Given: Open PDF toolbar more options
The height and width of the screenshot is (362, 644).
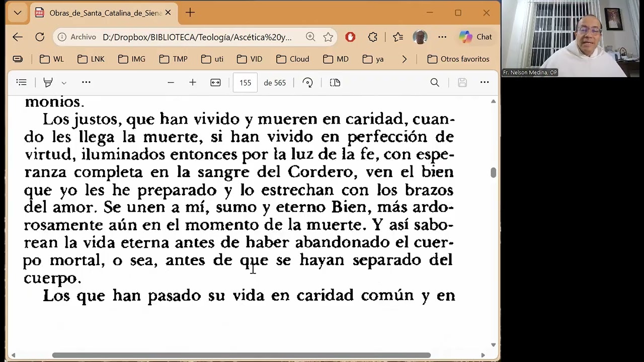Looking at the screenshot, I should [485, 82].
